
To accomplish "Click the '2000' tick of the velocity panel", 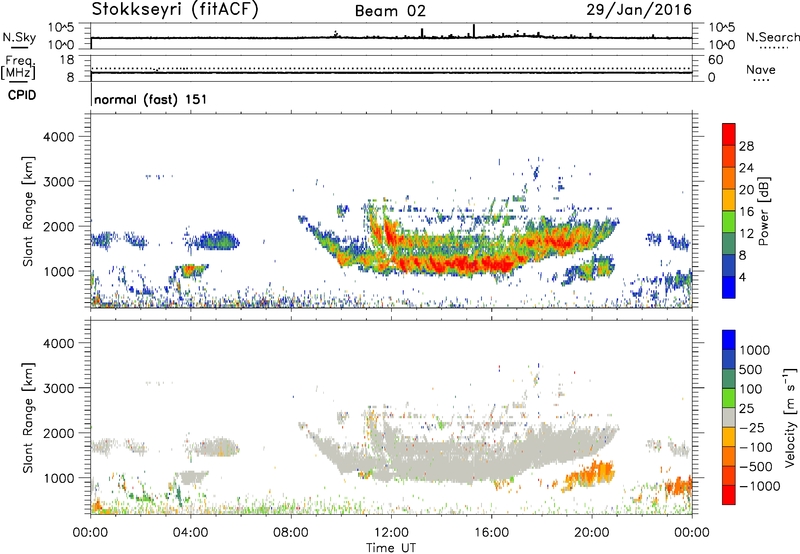I will (58, 433).
